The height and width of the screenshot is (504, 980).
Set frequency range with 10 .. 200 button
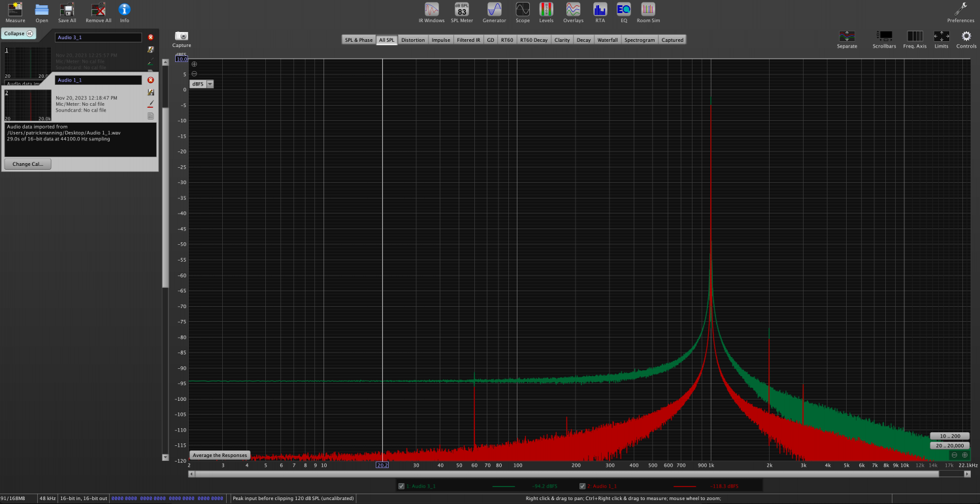(950, 435)
